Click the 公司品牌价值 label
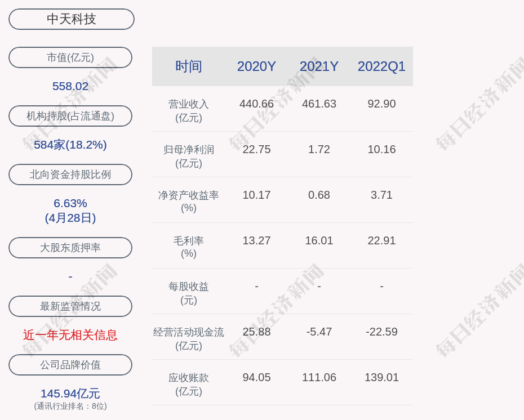Image resolution: width=524 pixels, height=420 pixels. pos(70,365)
